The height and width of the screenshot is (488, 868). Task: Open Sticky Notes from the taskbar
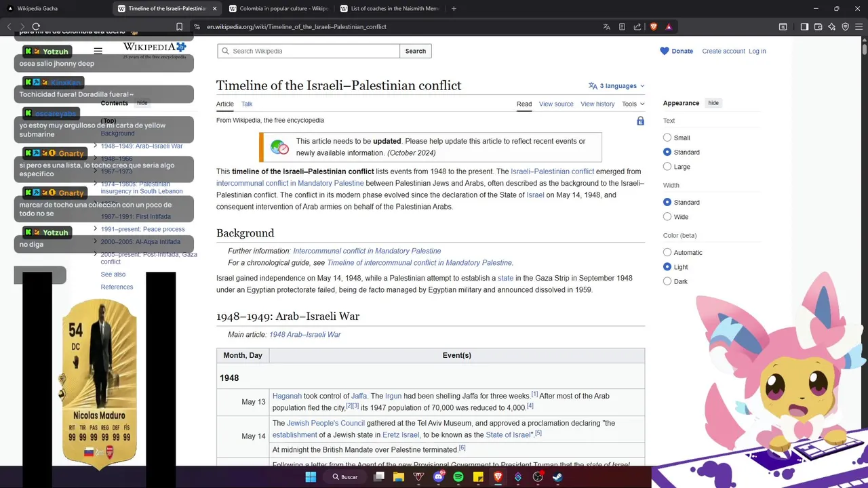478,476
